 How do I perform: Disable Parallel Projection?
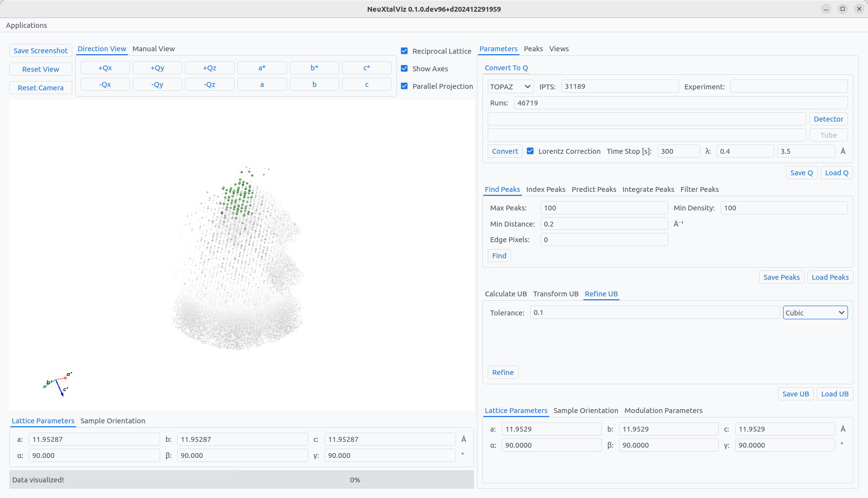[404, 86]
